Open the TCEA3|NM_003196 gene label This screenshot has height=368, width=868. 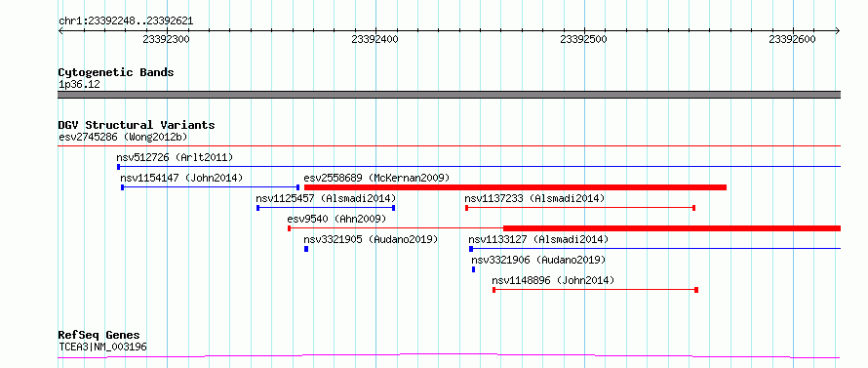102,347
